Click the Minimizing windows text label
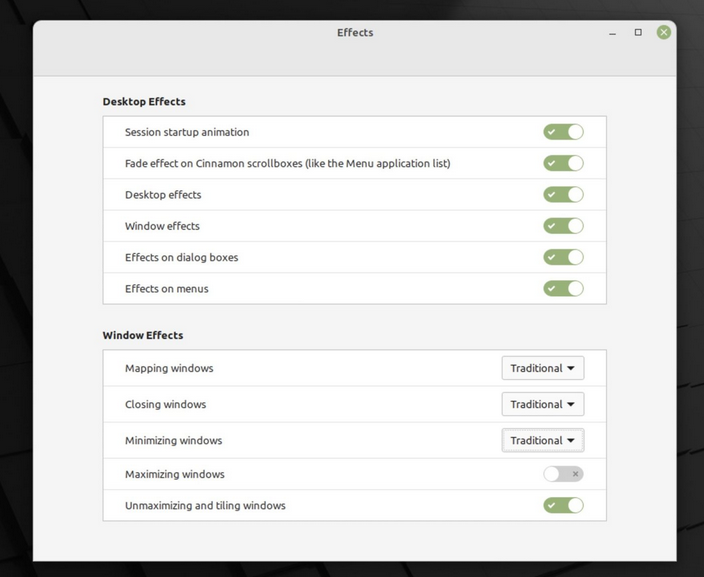The height and width of the screenshot is (577, 704). click(173, 440)
